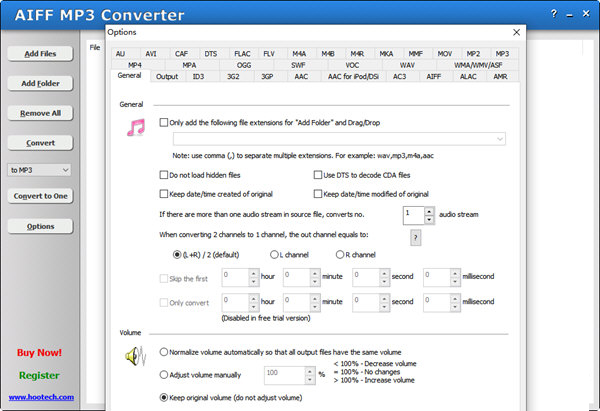This screenshot has width=600, height=411.
Task: Click the Register link
Action: pyautogui.click(x=39, y=375)
